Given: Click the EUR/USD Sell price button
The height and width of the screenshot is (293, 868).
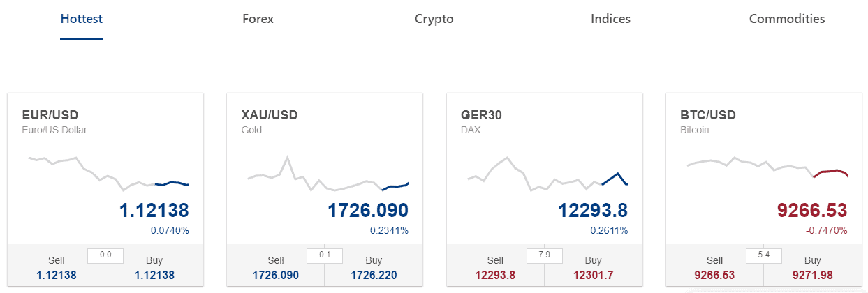Looking at the screenshot, I should [57, 268].
